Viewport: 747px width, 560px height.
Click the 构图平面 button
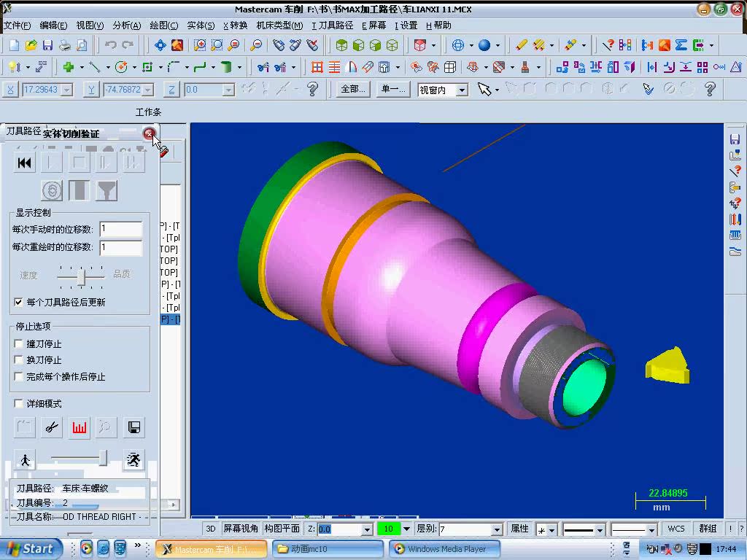282,529
